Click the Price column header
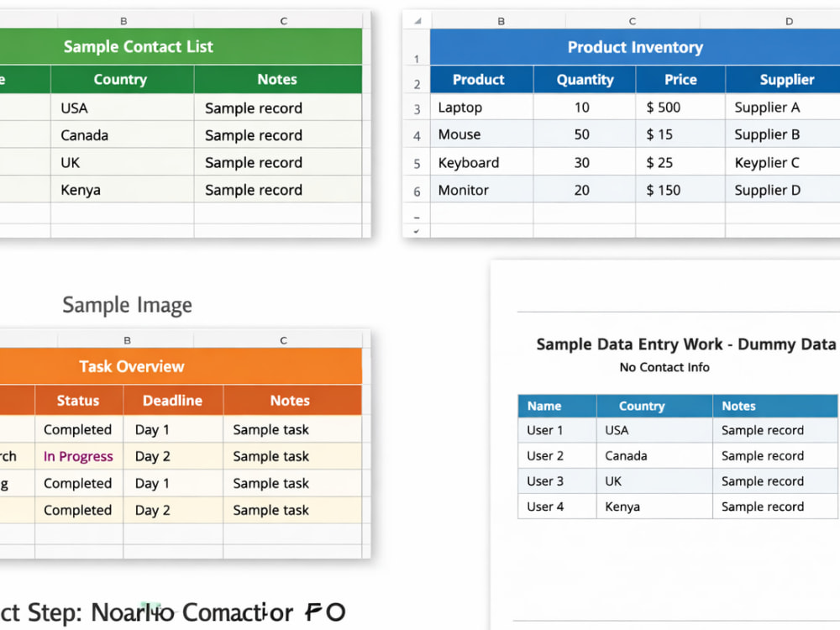Image resolution: width=840 pixels, height=630 pixels. click(680, 80)
